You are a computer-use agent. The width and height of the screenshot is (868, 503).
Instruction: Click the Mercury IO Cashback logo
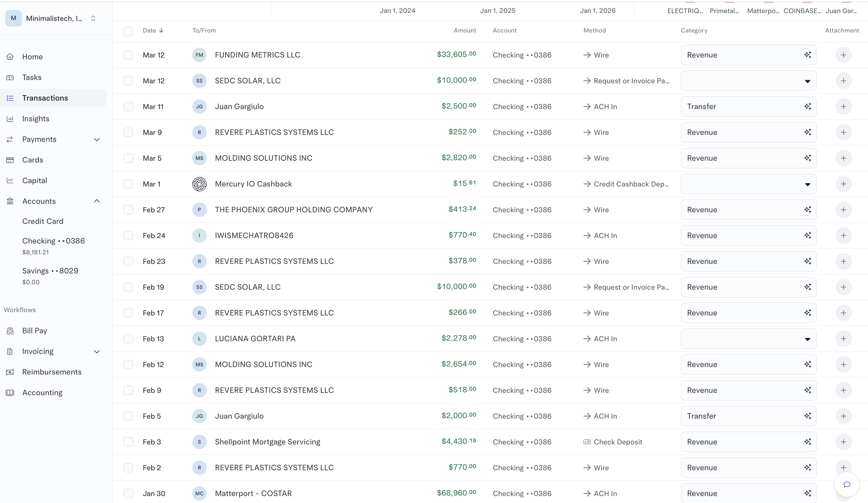tap(199, 184)
